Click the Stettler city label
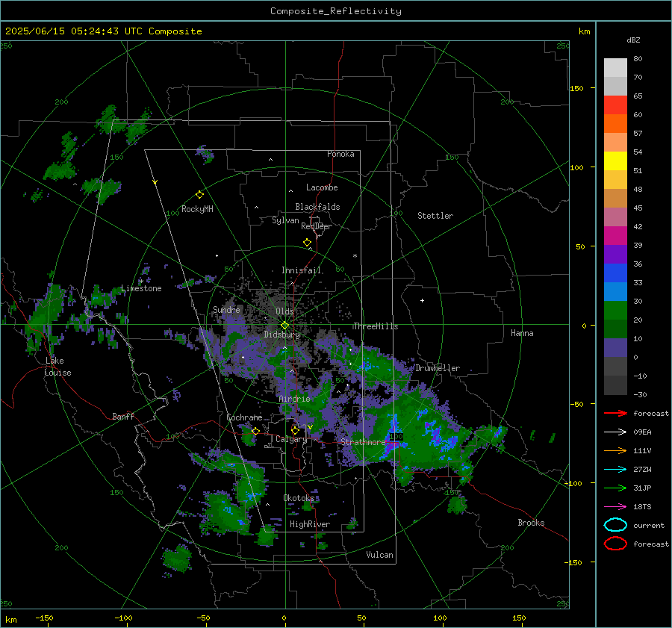 click(x=435, y=216)
